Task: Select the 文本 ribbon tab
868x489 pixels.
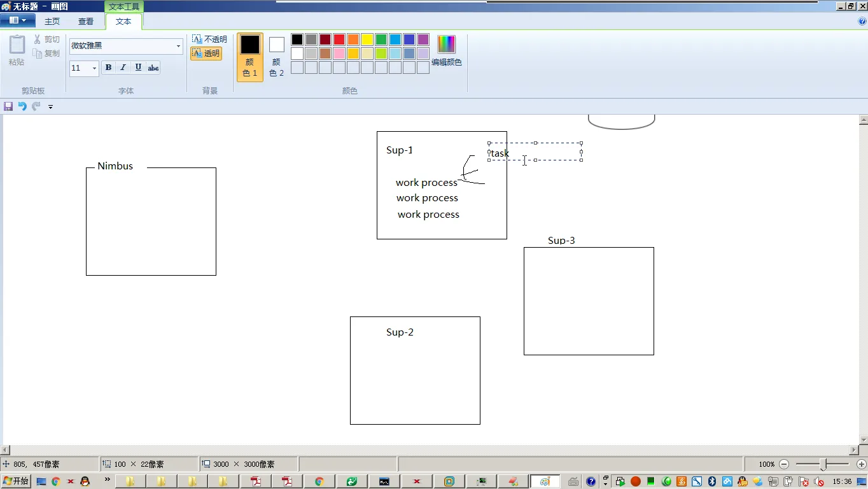Action: point(123,22)
